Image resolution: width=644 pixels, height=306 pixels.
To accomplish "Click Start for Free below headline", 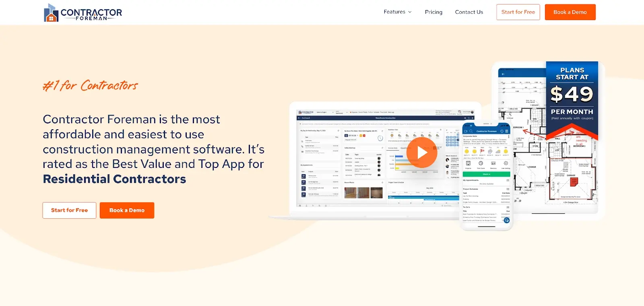I will pyautogui.click(x=69, y=210).
